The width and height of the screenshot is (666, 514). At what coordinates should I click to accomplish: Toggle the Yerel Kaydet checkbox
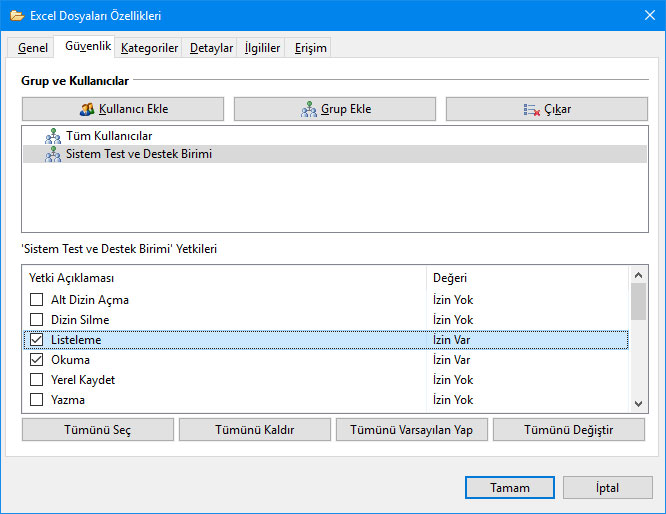pyautogui.click(x=36, y=380)
